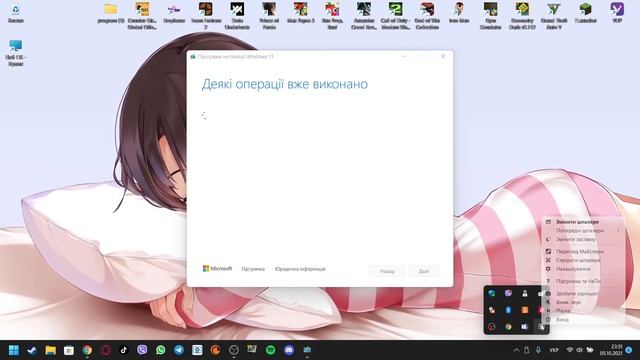
Task: Open the program (1) folder on desktop
Action: coord(111,13)
